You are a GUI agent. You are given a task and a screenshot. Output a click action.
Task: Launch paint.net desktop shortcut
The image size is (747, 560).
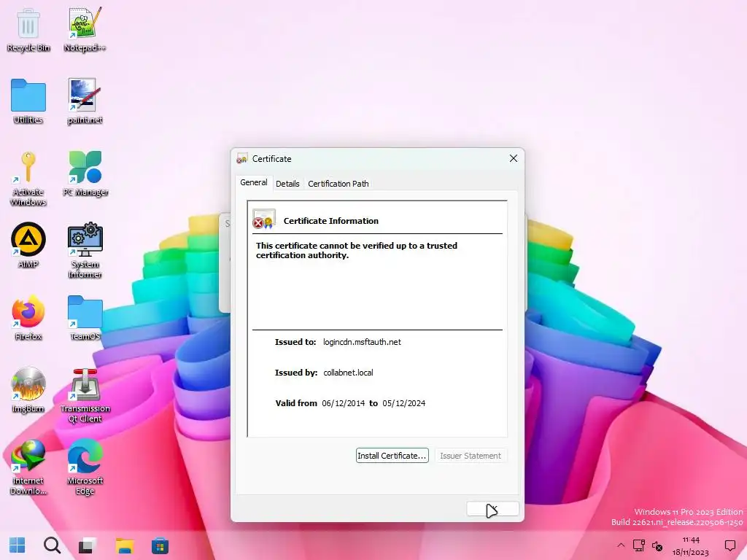(85, 101)
